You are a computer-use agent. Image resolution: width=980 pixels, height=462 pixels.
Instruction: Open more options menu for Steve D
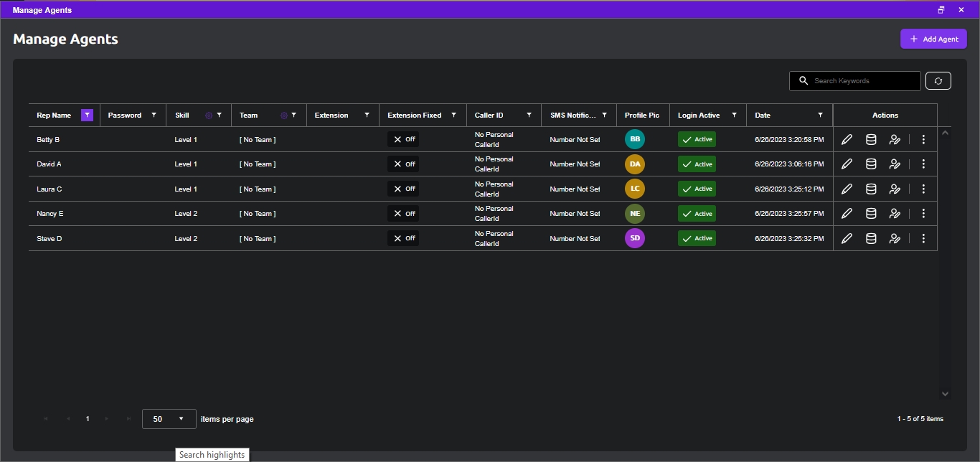(923, 239)
